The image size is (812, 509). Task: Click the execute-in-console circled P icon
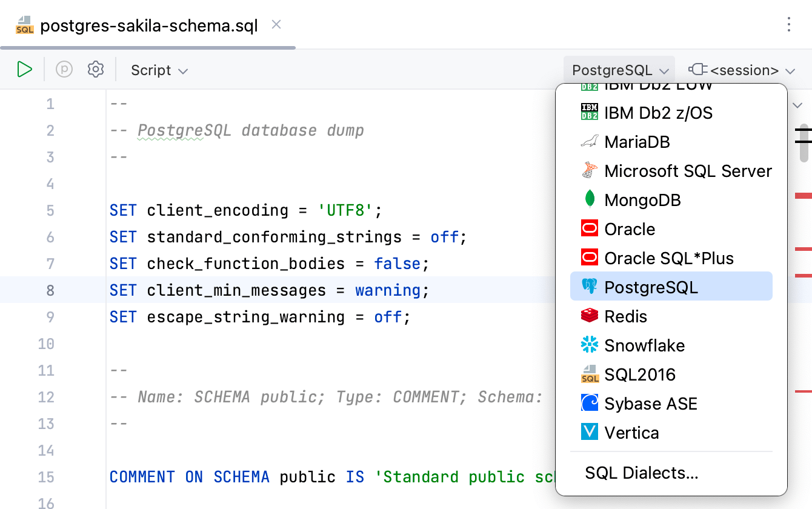click(x=64, y=69)
